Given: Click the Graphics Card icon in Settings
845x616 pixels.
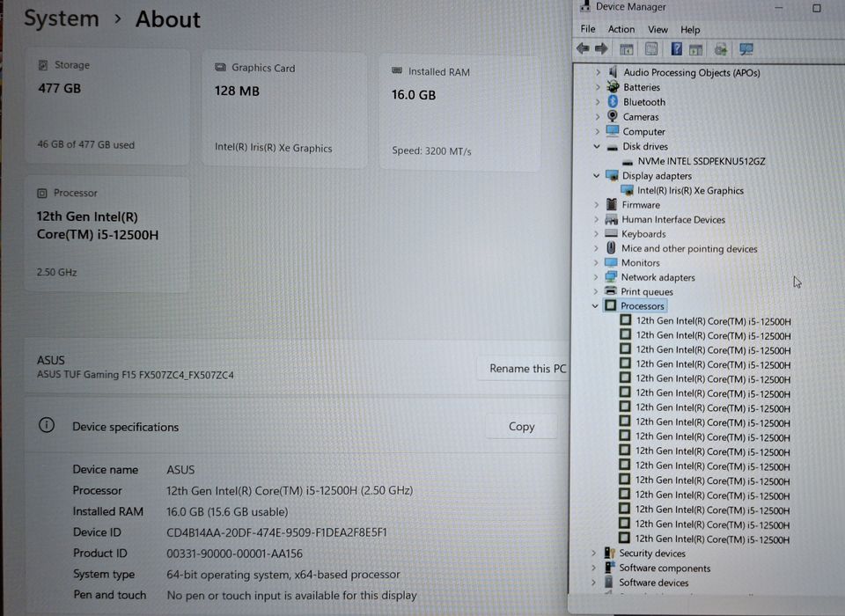Looking at the screenshot, I should point(220,68).
